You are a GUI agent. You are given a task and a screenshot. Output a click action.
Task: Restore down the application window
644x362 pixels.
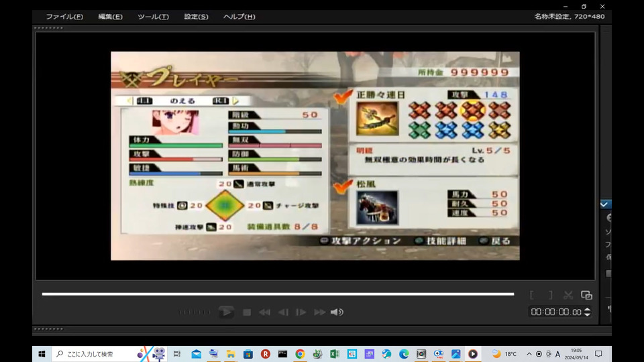coord(584,7)
